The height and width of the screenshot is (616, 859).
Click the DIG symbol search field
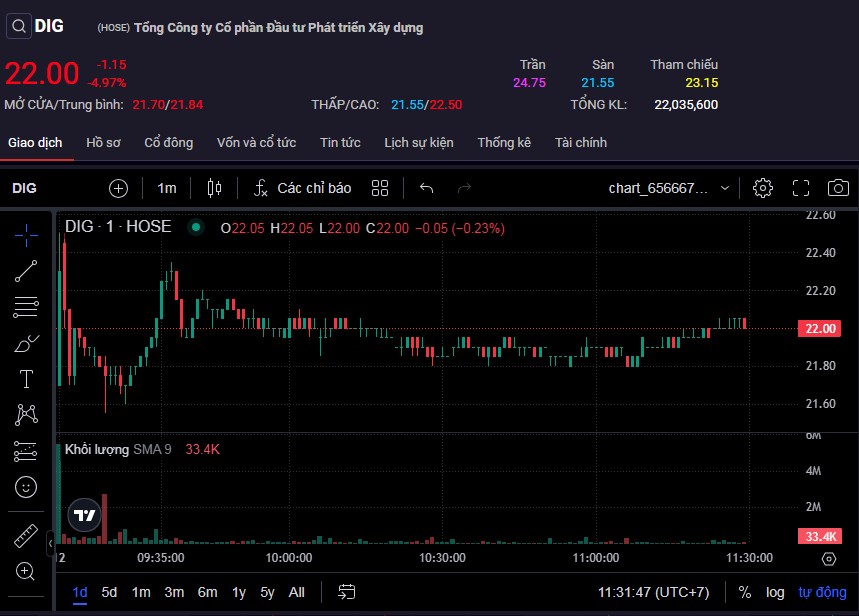click(x=35, y=27)
